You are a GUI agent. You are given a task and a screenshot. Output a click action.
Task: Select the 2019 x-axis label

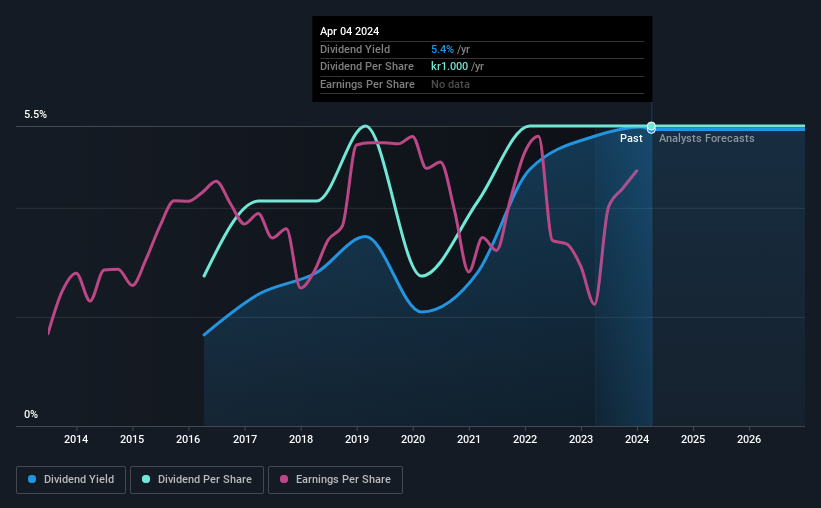click(x=357, y=439)
